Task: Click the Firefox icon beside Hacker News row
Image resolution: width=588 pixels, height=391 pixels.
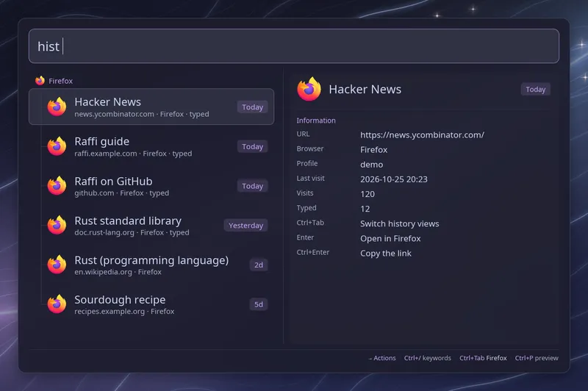Action: tap(57, 107)
